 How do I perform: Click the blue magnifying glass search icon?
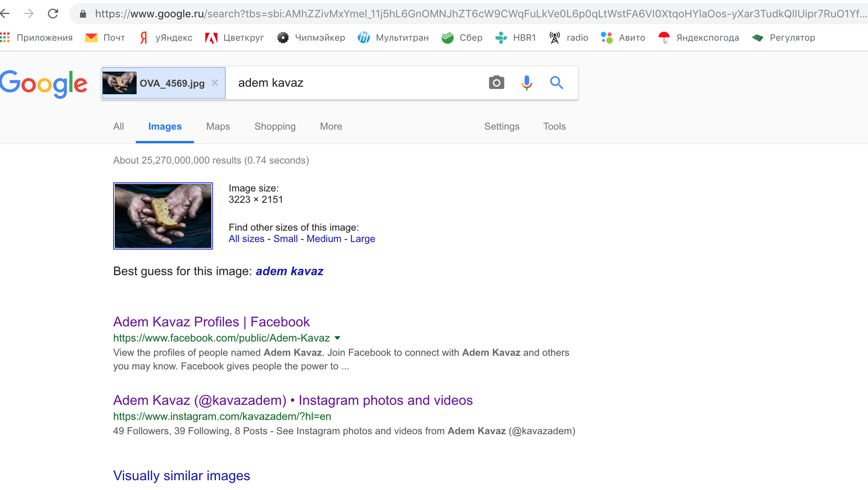(x=556, y=83)
